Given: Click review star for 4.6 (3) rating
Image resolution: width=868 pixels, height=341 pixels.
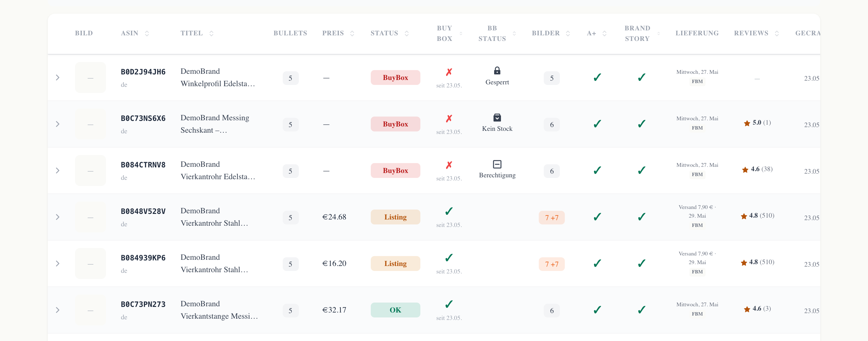Looking at the screenshot, I should coord(747,309).
